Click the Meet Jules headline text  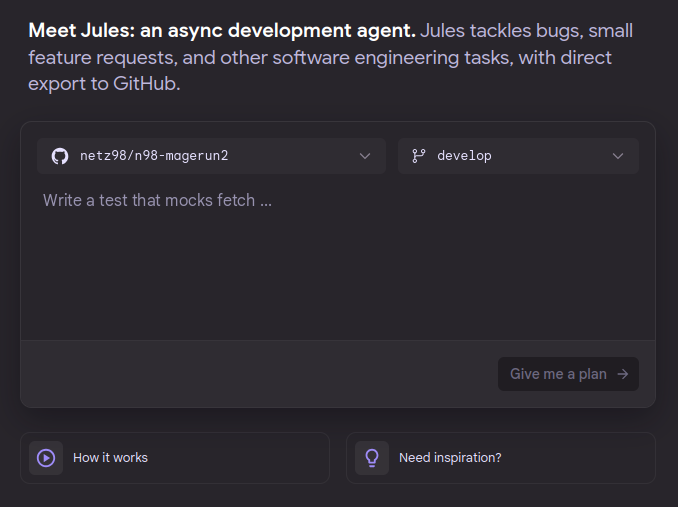pos(222,31)
